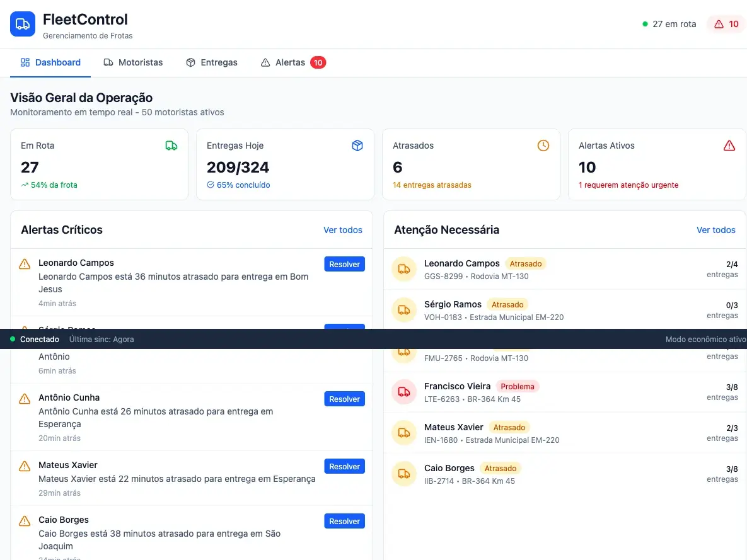747x560 pixels.
Task: Click the orange clock icon in Atrasados card
Action: point(543,146)
